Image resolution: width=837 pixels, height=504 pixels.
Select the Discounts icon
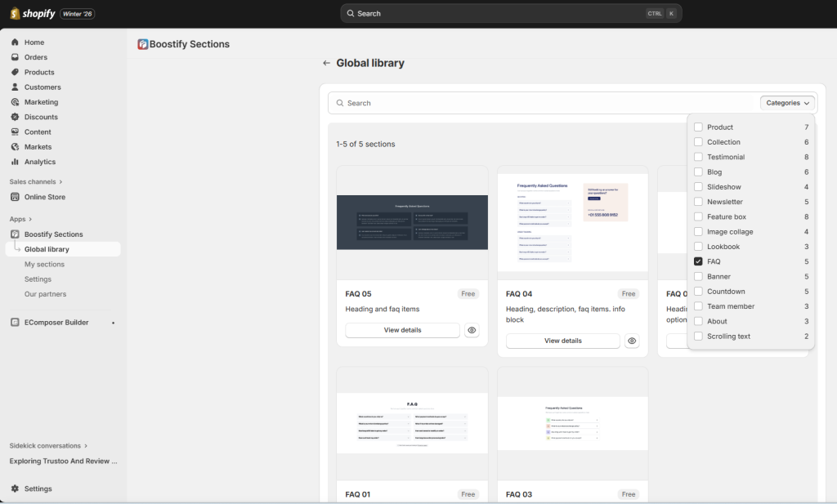click(x=16, y=117)
